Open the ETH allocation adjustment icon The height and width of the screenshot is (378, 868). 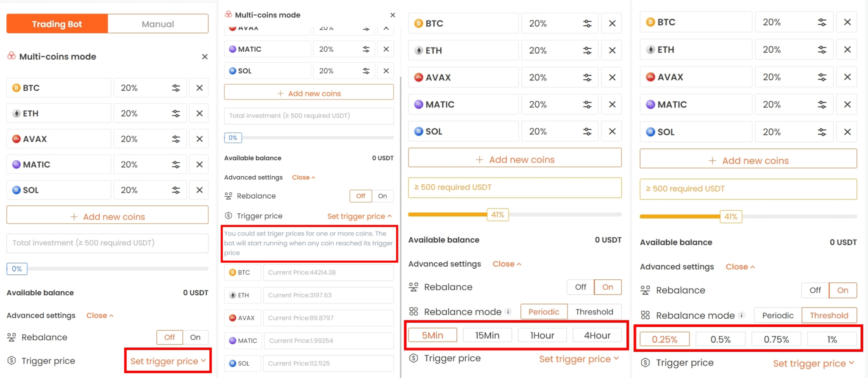[x=176, y=113]
